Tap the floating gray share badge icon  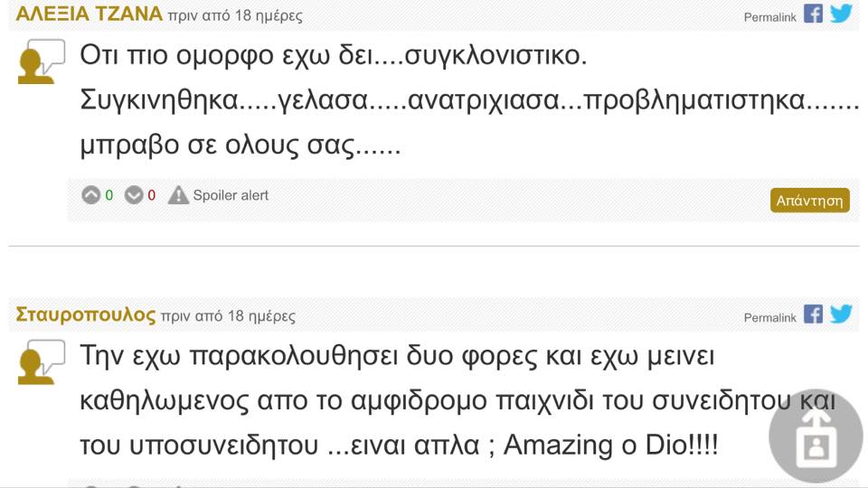[x=816, y=436]
